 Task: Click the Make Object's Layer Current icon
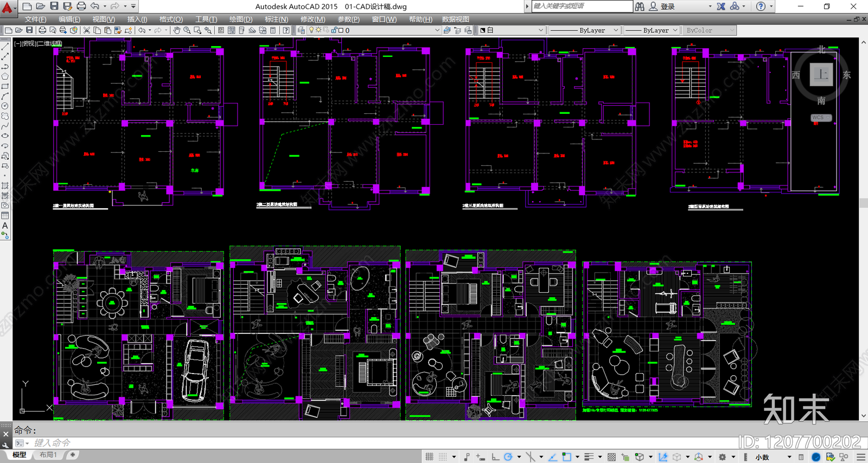tap(446, 30)
